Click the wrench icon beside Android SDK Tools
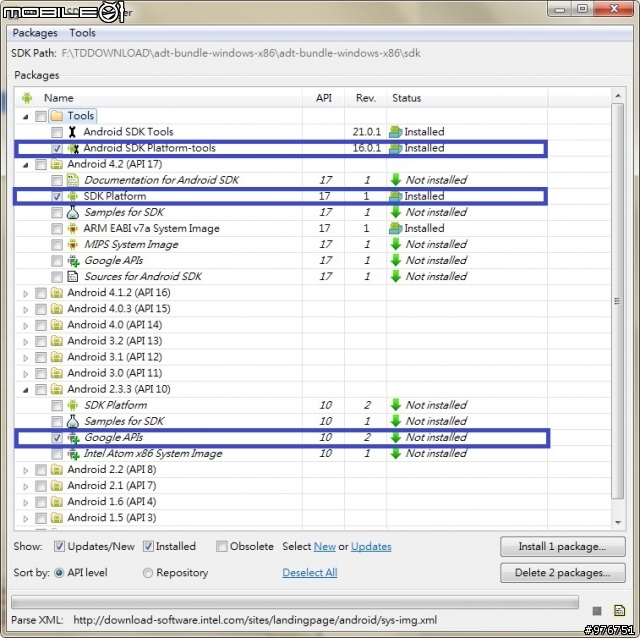The width and height of the screenshot is (640, 638). click(72, 132)
